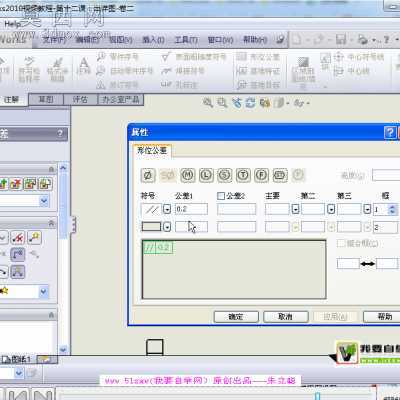Select the maximum material condition (M) symbol
The height and width of the screenshot is (400, 400).
pyautogui.click(x=188, y=175)
